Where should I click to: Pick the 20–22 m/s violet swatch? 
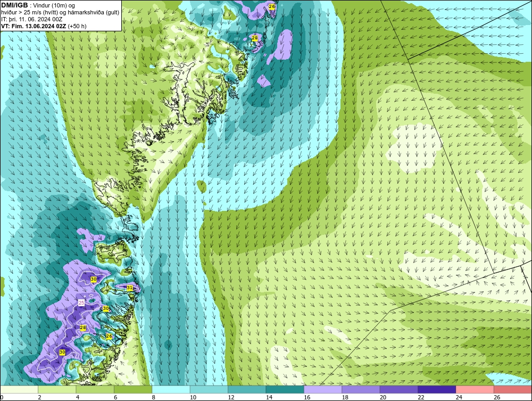click(399, 389)
